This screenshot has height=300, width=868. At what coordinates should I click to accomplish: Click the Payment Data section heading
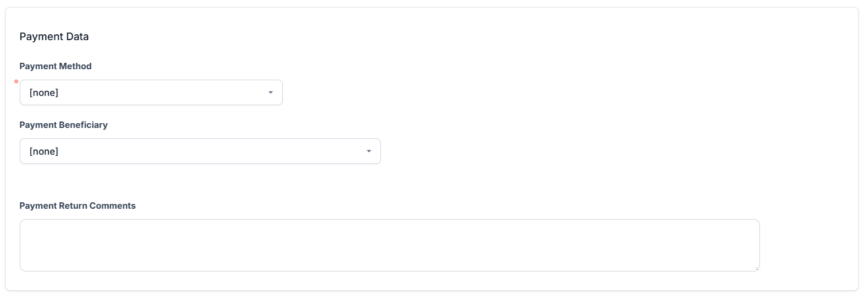54,37
